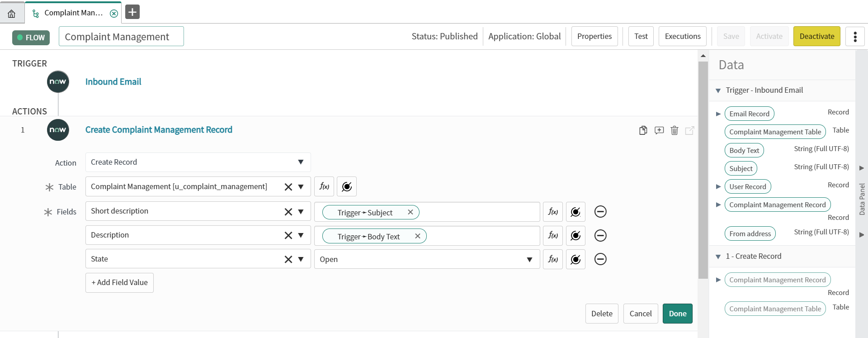The image size is (868, 338).
Task: Add annotation comment to action
Action: [659, 130]
